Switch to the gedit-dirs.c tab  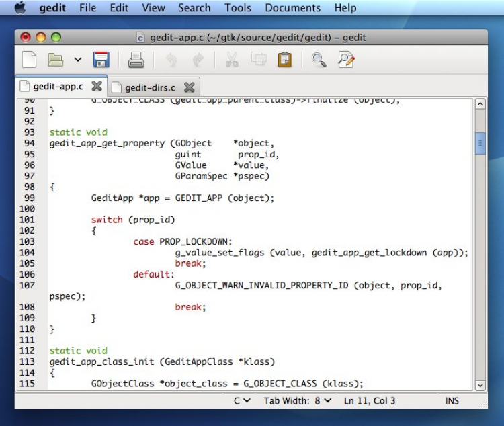(x=150, y=87)
